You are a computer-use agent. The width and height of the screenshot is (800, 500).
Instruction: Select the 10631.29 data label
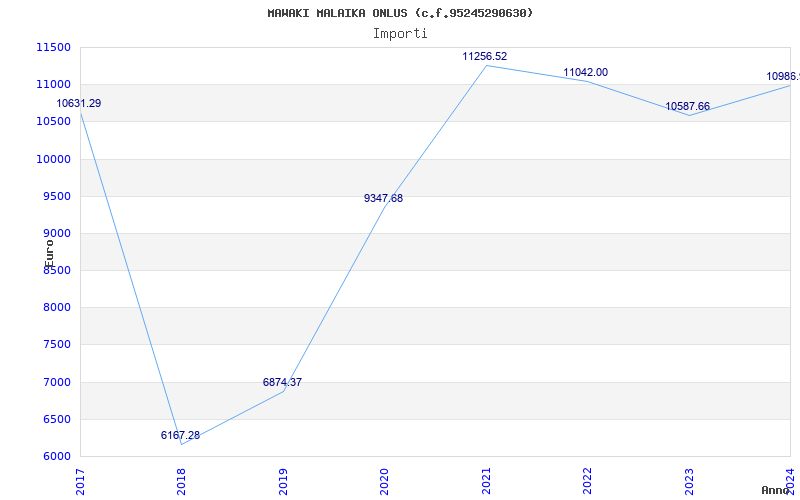click(x=79, y=104)
